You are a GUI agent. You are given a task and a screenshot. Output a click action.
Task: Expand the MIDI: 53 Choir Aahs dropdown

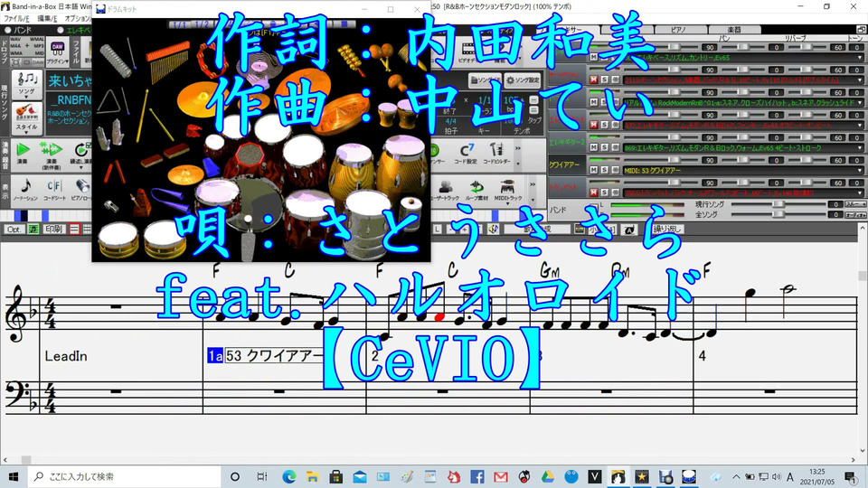click(860, 171)
